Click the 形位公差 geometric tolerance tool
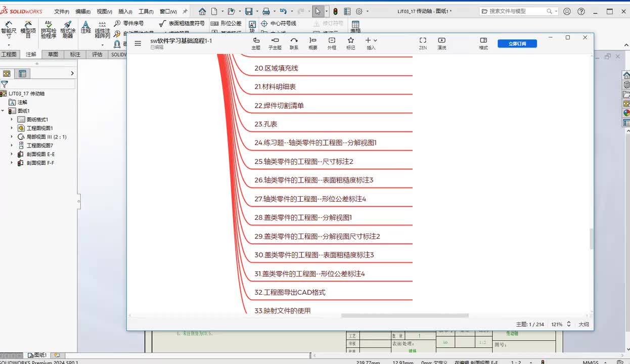Screen dimensions: 630x364 point(226,23)
